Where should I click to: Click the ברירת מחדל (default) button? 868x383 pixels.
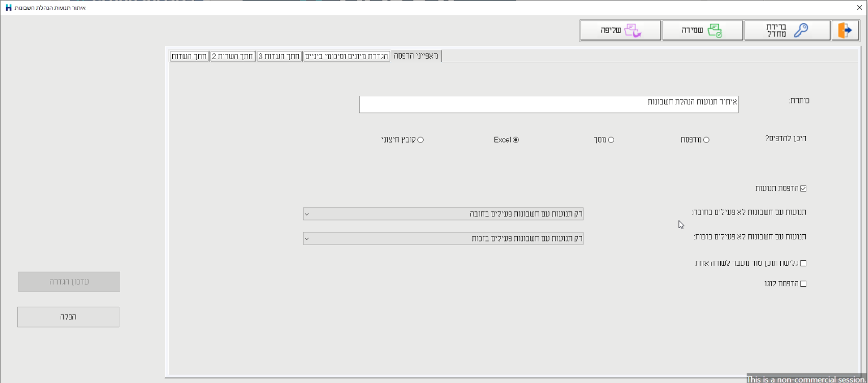point(787,31)
